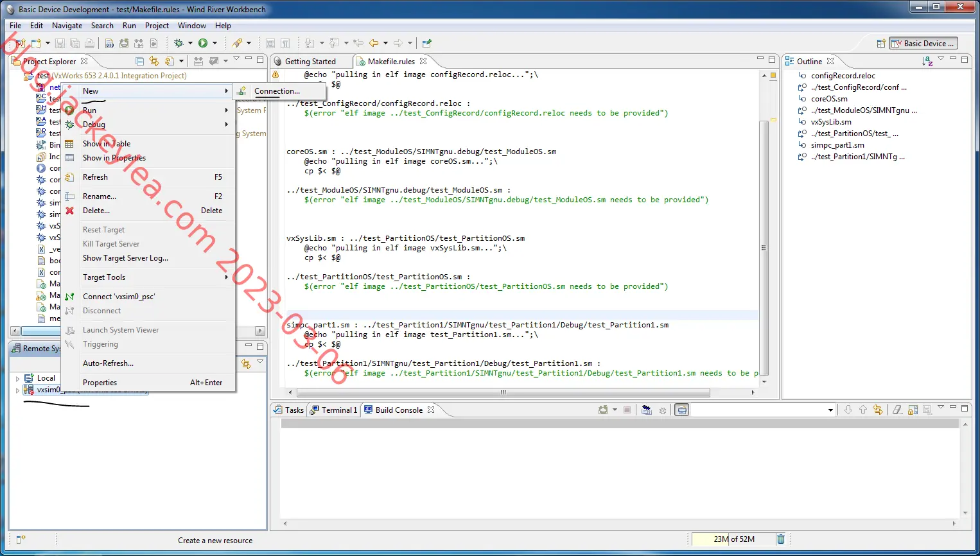
Task: Toggle the Build Console pin print button
Action: point(682,410)
